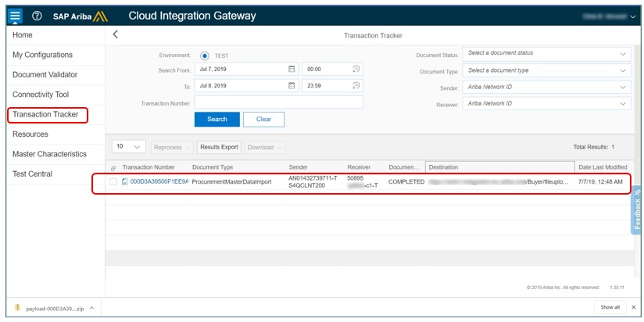Sort by Document Type column header
644x322 pixels.
(213, 167)
